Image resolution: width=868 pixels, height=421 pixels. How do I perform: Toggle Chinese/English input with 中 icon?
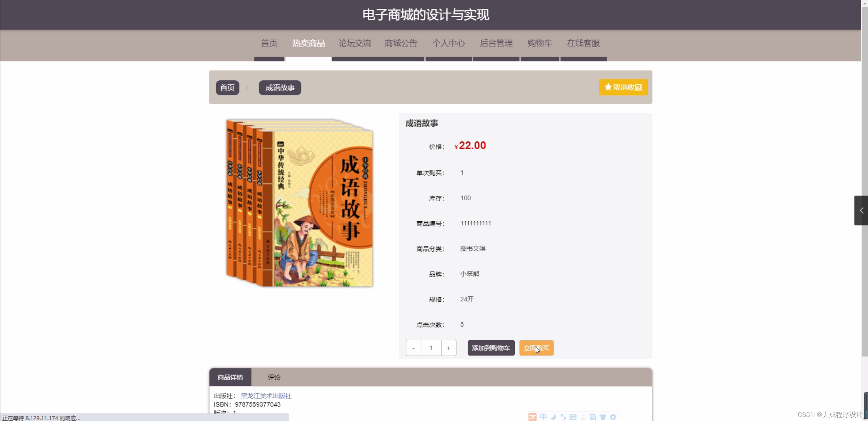point(543,417)
